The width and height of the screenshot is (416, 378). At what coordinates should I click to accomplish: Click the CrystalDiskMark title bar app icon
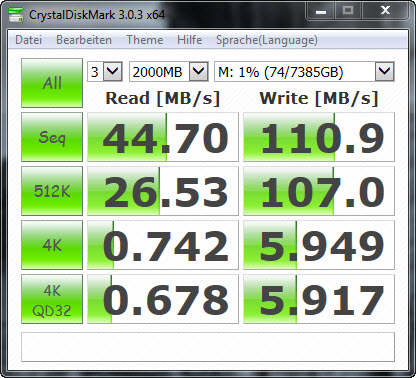point(15,14)
